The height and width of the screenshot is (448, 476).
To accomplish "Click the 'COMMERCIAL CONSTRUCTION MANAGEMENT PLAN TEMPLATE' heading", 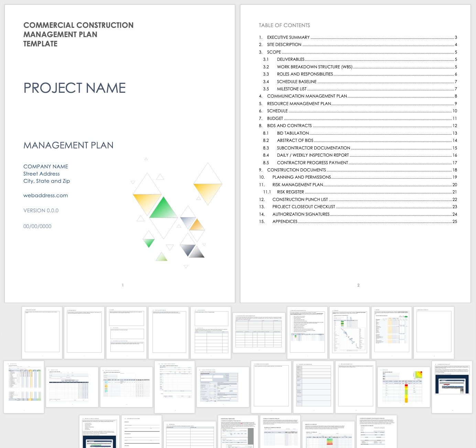I will 78,34.
